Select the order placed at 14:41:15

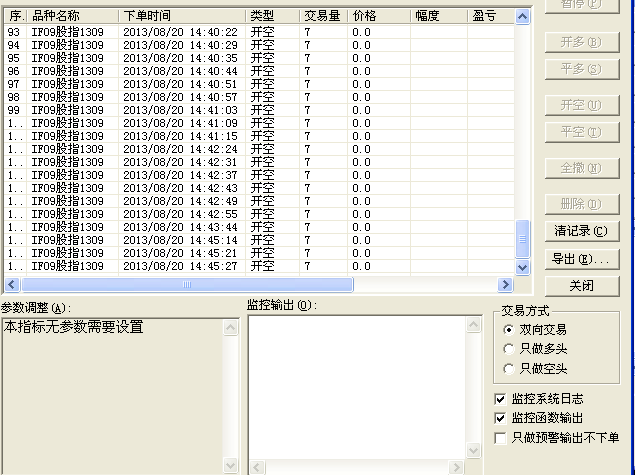tap(259, 136)
